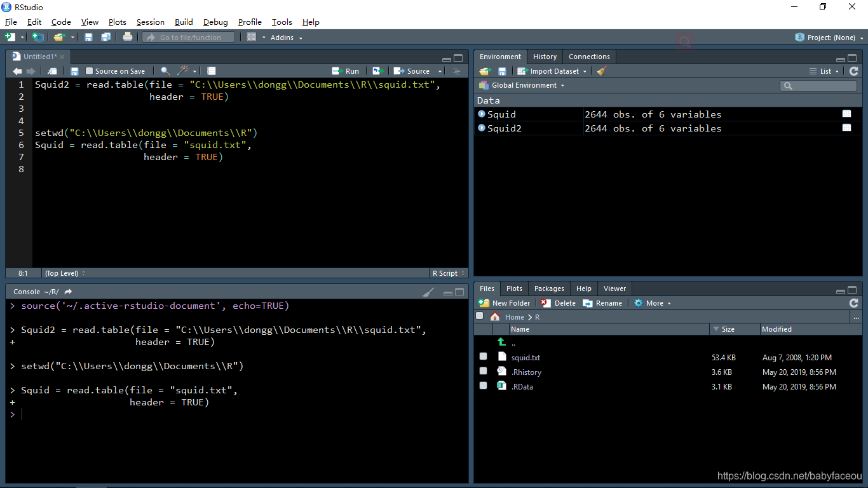Click the Environment search input field
Screen dimensions: 868x488
tap(818, 85)
